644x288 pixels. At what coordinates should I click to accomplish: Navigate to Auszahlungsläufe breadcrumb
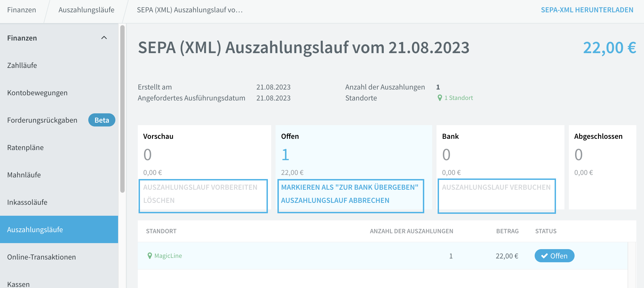tap(86, 10)
